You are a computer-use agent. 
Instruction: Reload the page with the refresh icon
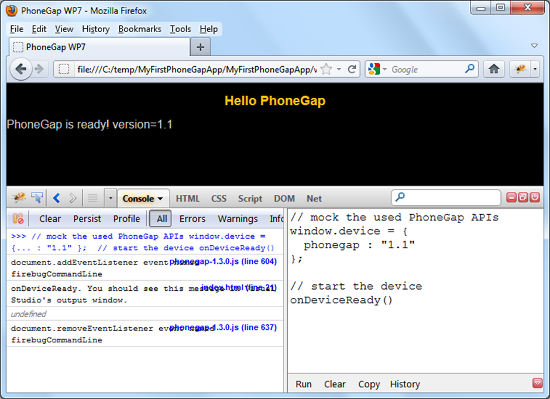click(x=352, y=69)
